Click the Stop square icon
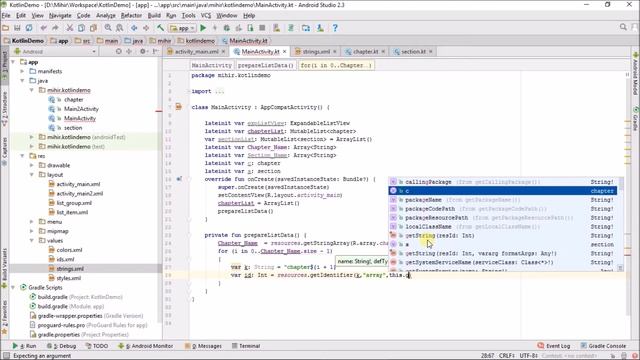640x360 pixels. [x=262, y=28]
